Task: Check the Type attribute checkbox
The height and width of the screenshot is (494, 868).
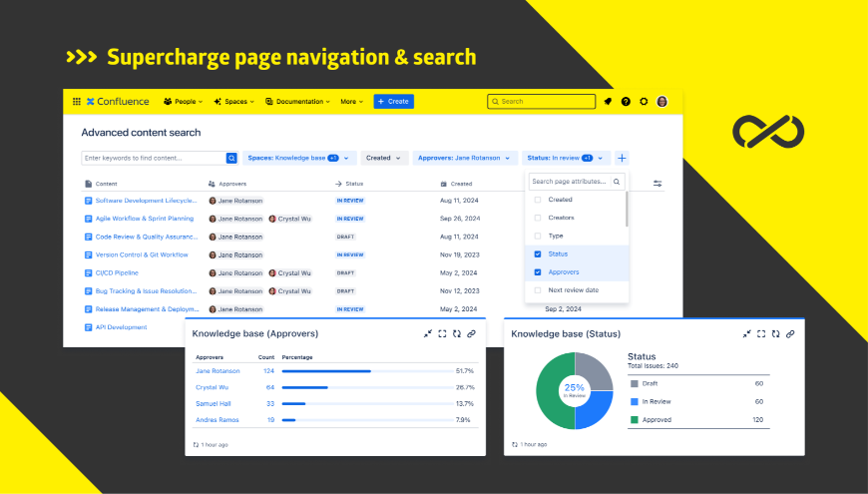Action: click(538, 236)
